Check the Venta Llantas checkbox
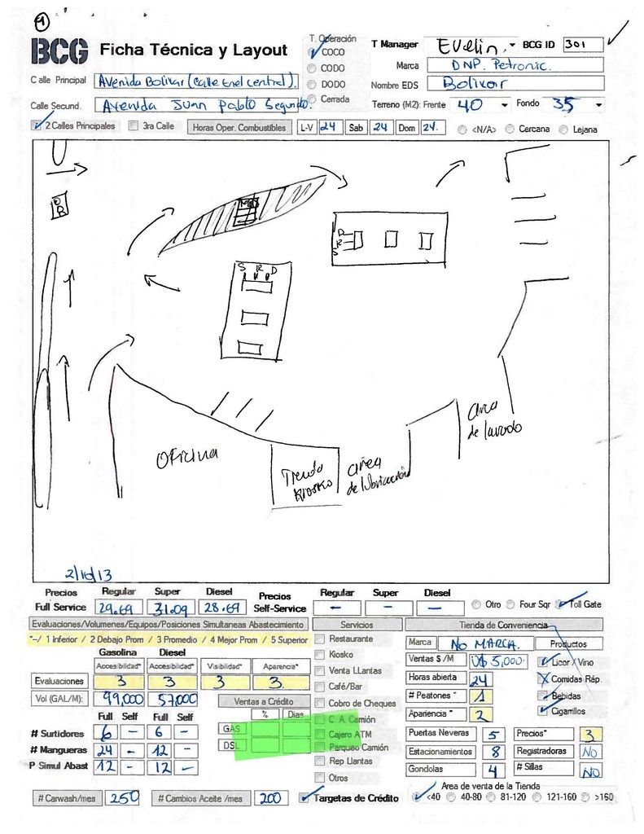 tap(320, 671)
